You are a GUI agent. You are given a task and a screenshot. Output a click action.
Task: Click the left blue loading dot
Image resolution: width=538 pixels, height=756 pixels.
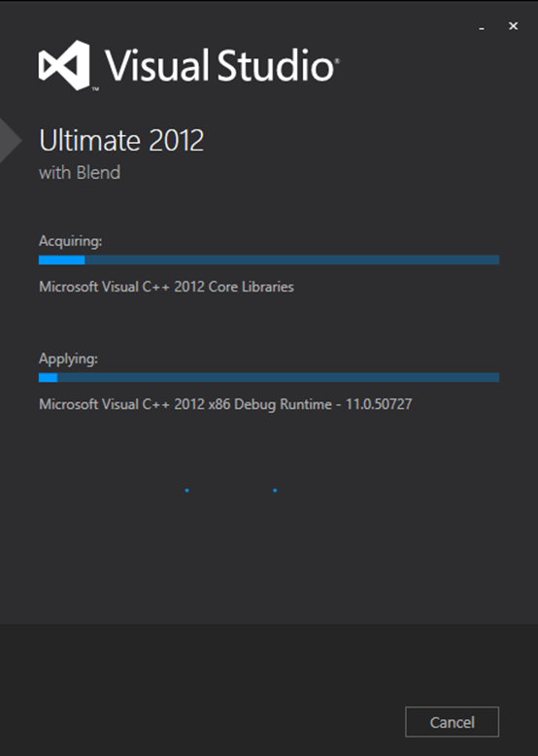point(186,491)
